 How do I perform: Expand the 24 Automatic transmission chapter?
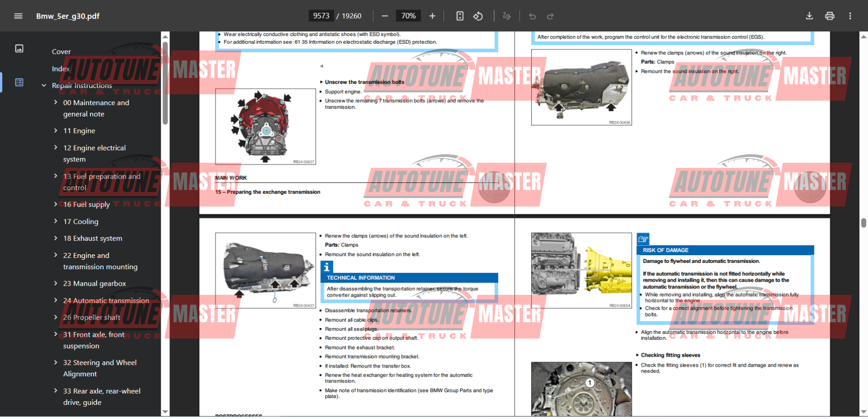pos(55,300)
